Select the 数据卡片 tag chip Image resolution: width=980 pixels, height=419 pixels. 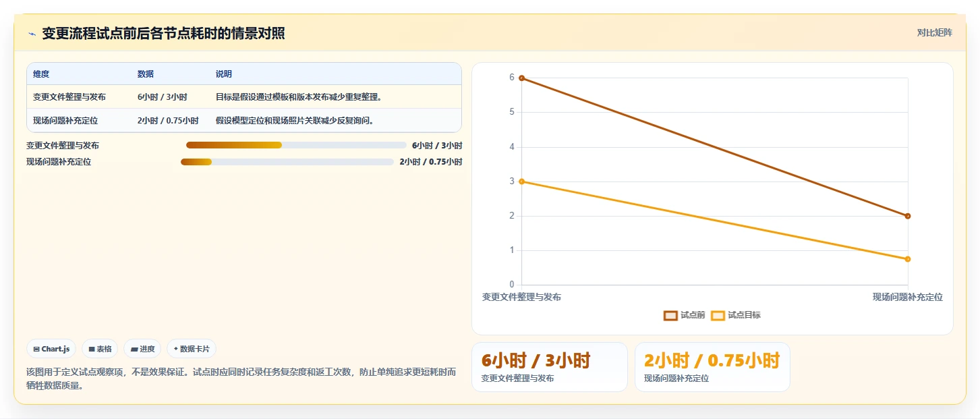pos(192,349)
